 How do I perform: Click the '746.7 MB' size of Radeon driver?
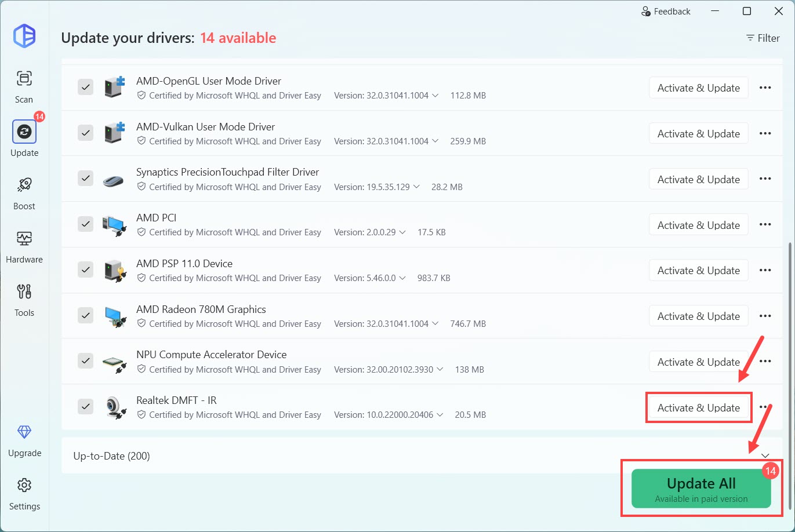point(468,324)
